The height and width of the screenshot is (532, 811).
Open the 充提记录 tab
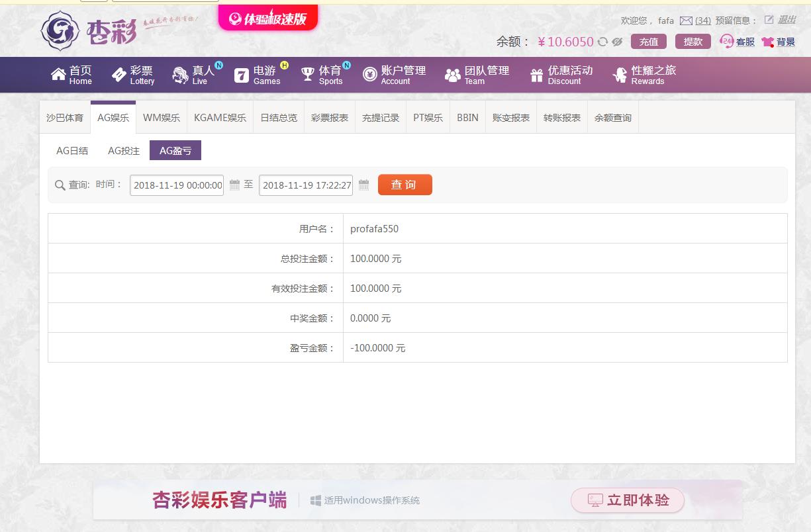pyautogui.click(x=381, y=118)
